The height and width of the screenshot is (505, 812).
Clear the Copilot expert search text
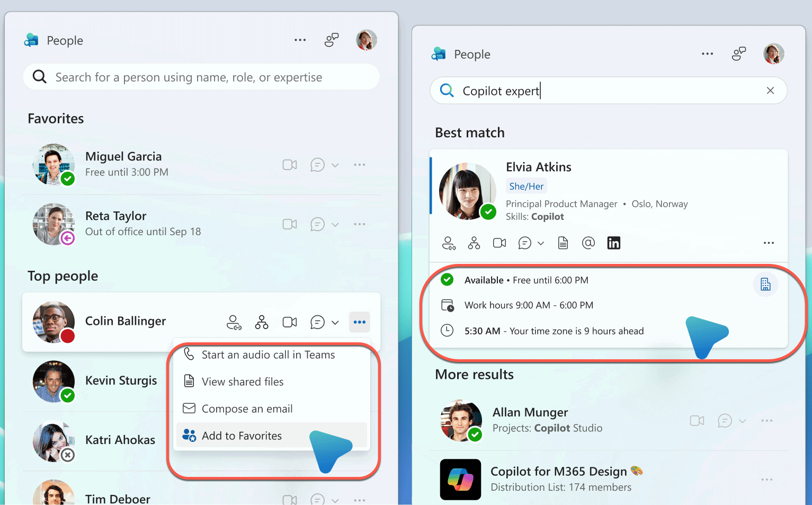[770, 91]
